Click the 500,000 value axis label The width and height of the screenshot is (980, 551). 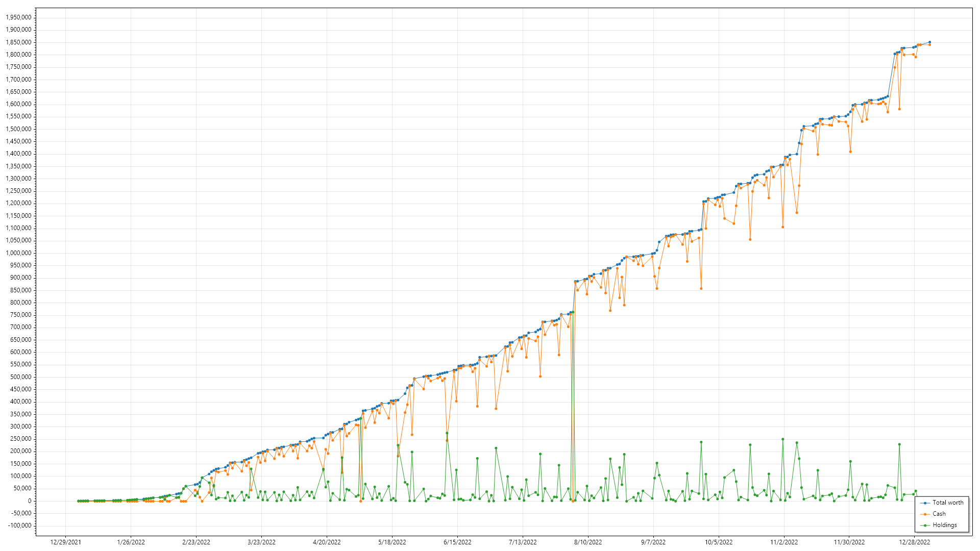coord(20,377)
